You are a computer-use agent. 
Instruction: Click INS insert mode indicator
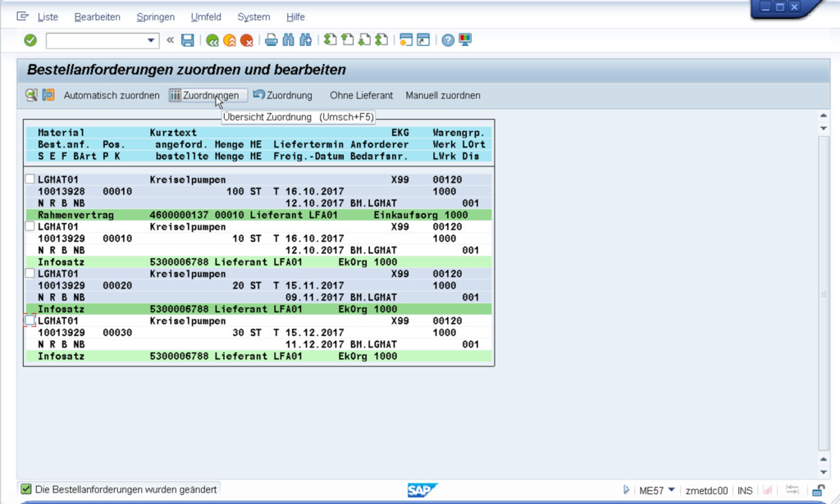(x=745, y=490)
